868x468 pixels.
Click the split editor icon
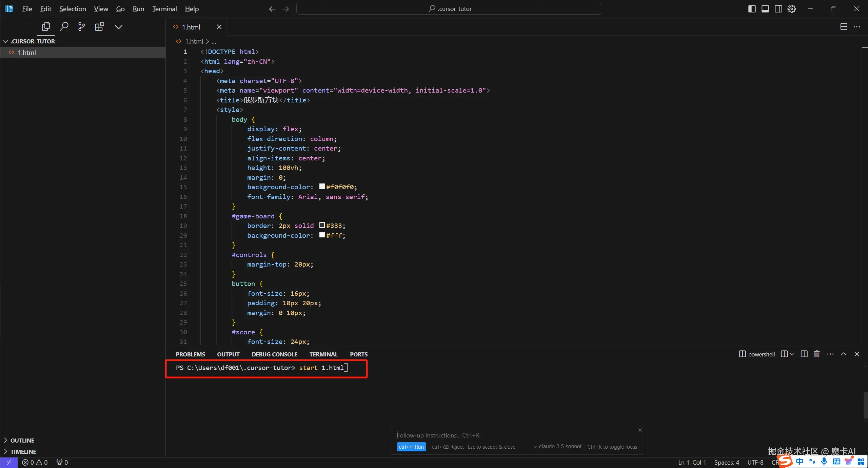(x=844, y=27)
